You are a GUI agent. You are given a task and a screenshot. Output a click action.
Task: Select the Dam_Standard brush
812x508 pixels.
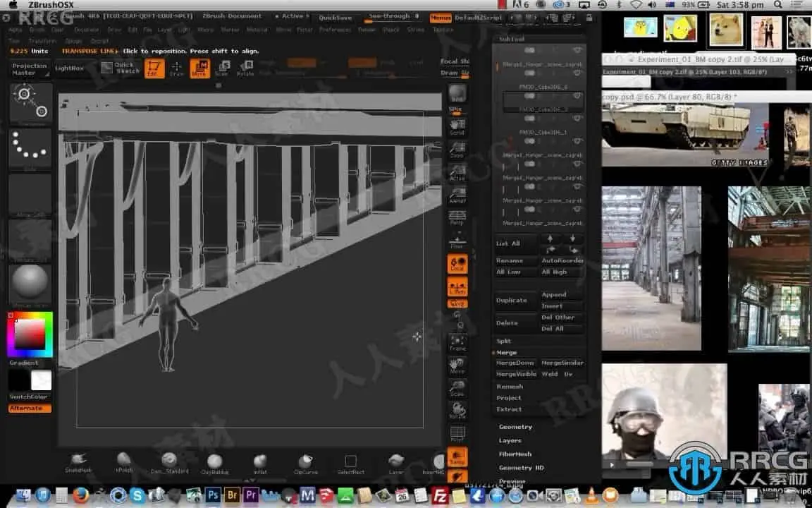(x=169, y=463)
